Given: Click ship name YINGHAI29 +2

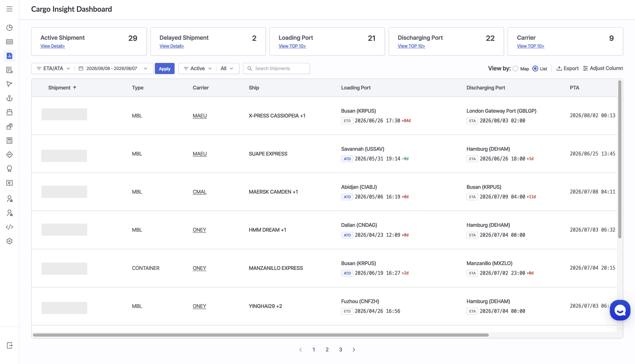Looking at the screenshot, I should [x=265, y=306].
